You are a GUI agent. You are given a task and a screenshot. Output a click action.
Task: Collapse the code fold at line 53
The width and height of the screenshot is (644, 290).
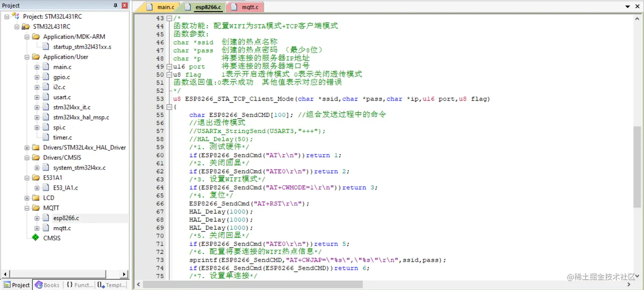tap(170, 107)
